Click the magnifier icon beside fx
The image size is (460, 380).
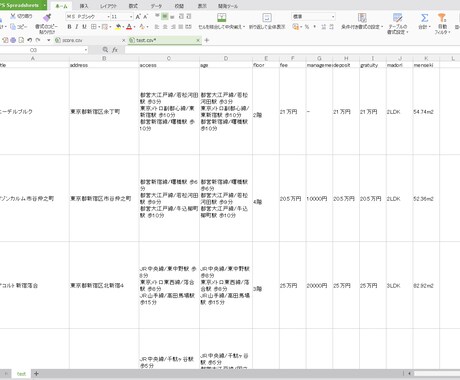tap(105, 50)
